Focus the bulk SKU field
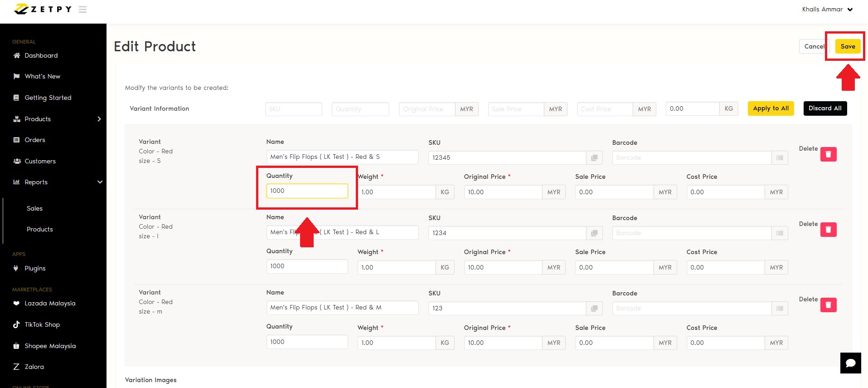Image resolution: width=868 pixels, height=388 pixels. pyautogui.click(x=294, y=109)
